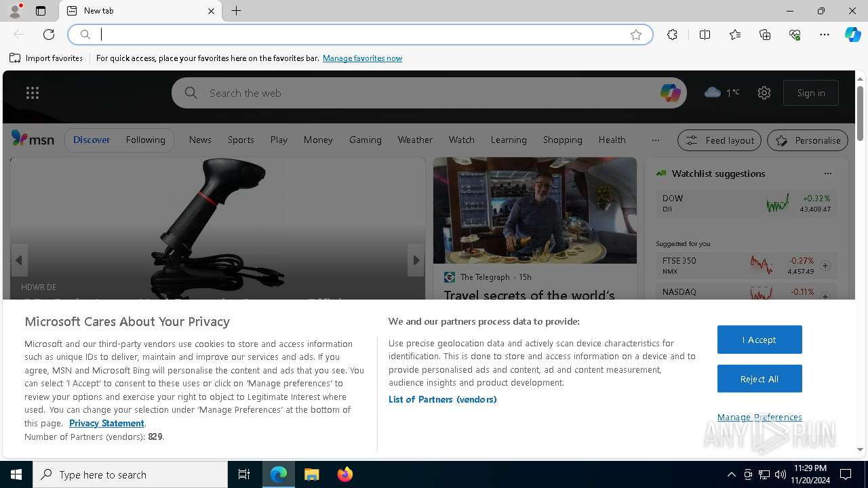Click the Search the web box
868x488 pixels.
[x=427, y=93]
